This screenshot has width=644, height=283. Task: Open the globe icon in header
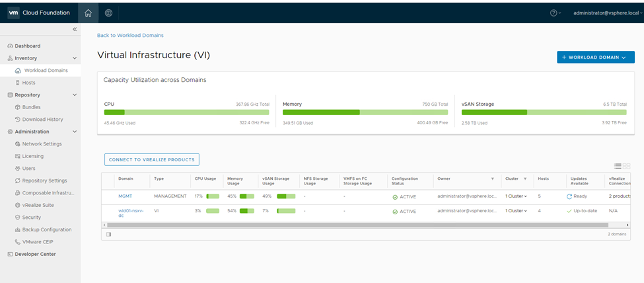[108, 13]
